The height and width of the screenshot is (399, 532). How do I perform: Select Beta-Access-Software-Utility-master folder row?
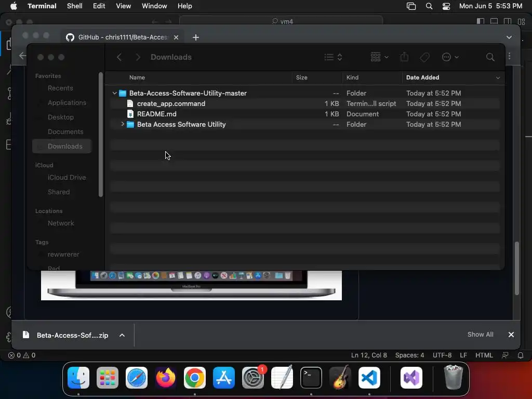click(304, 93)
